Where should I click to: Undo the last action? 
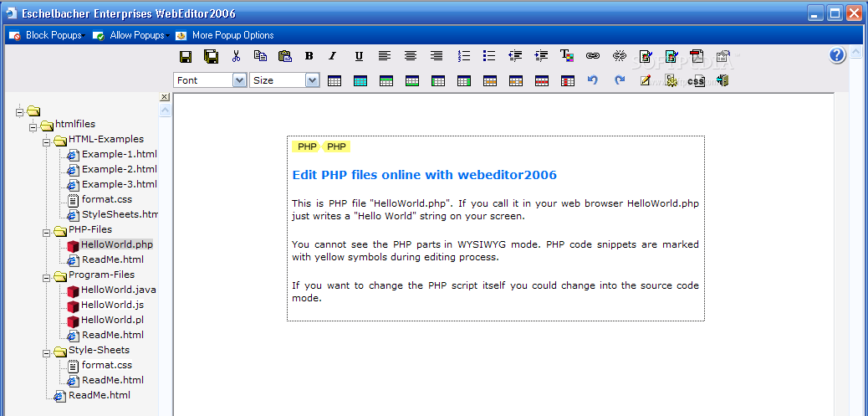pyautogui.click(x=593, y=80)
